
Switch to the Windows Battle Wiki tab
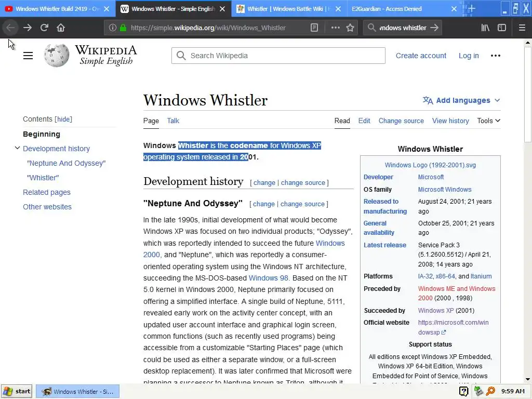click(x=289, y=9)
